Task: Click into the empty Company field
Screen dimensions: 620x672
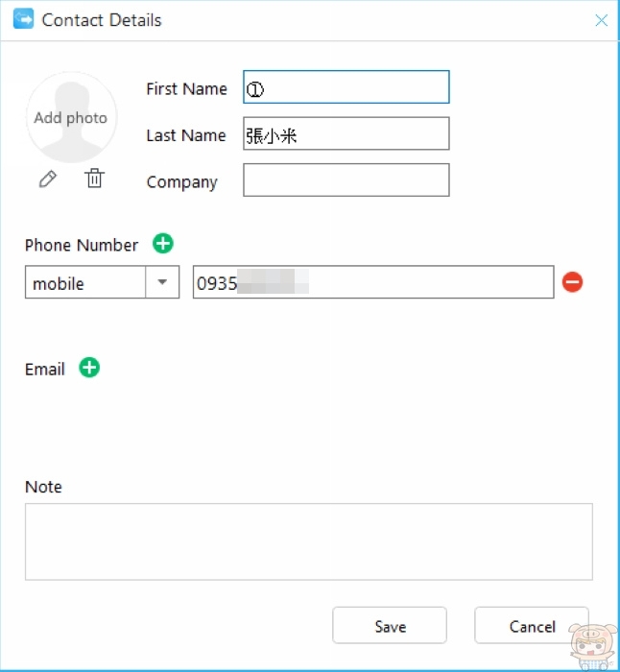Action: coord(346,180)
